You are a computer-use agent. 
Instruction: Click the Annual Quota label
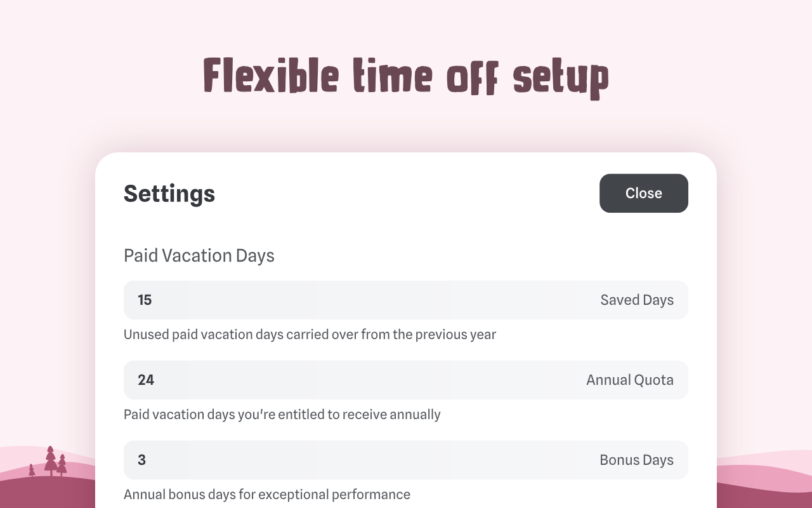coord(630,380)
